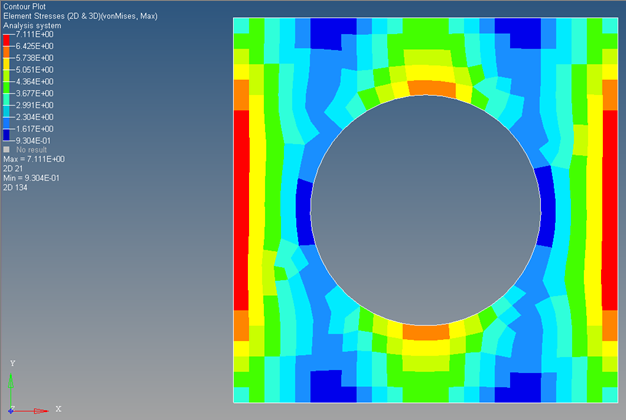Click the legend value 4.364E+00
The height and width of the screenshot is (420, 626).
coord(32,82)
